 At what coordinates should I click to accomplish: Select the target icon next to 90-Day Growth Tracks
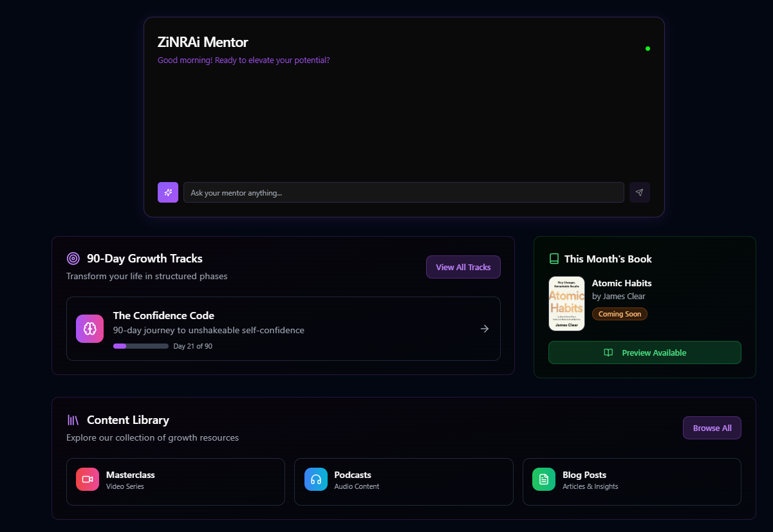click(73, 258)
